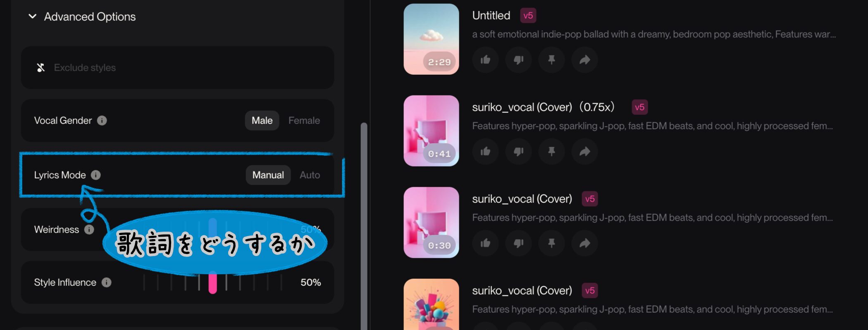Pin the Untitled song

(x=552, y=60)
